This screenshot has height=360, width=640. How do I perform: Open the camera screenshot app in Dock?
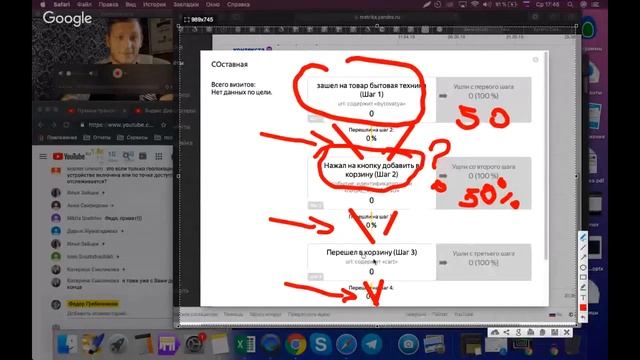pos(408,344)
